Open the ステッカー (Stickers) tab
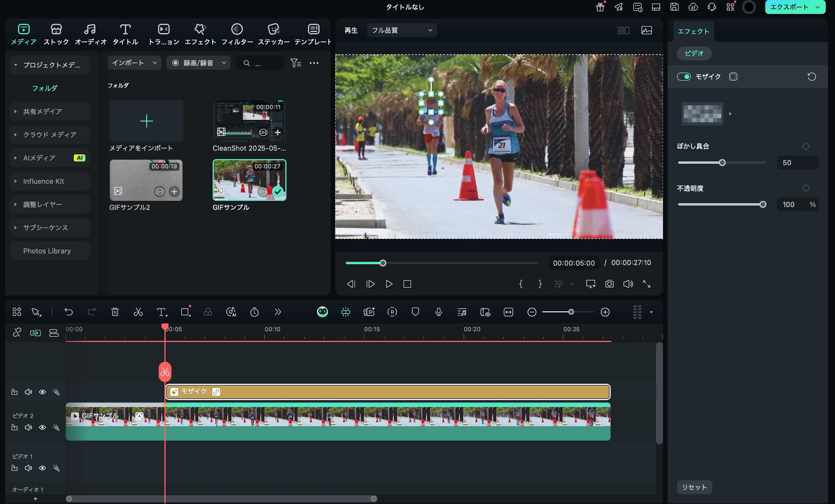Image resolution: width=835 pixels, height=504 pixels. point(274,34)
